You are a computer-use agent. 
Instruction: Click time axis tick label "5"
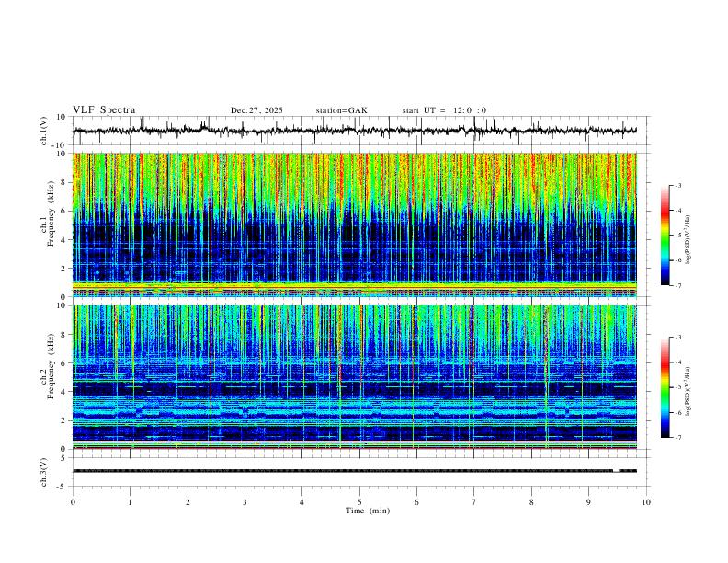coord(359,502)
